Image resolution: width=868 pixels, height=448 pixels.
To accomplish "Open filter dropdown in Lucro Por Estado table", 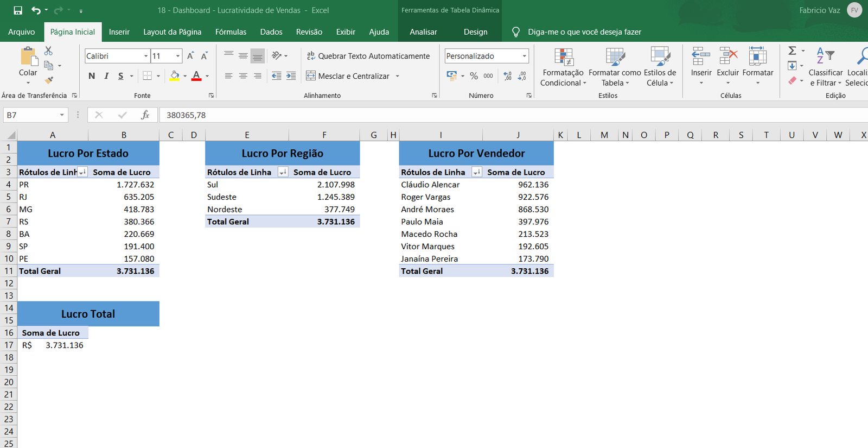I will click(82, 172).
